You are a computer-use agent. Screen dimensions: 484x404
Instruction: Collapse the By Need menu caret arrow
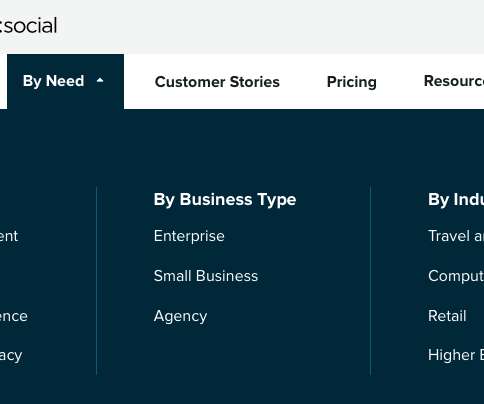pyautogui.click(x=100, y=80)
